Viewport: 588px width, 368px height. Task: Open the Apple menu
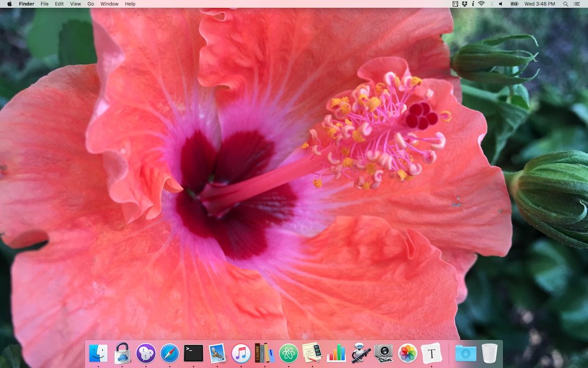[x=9, y=4]
